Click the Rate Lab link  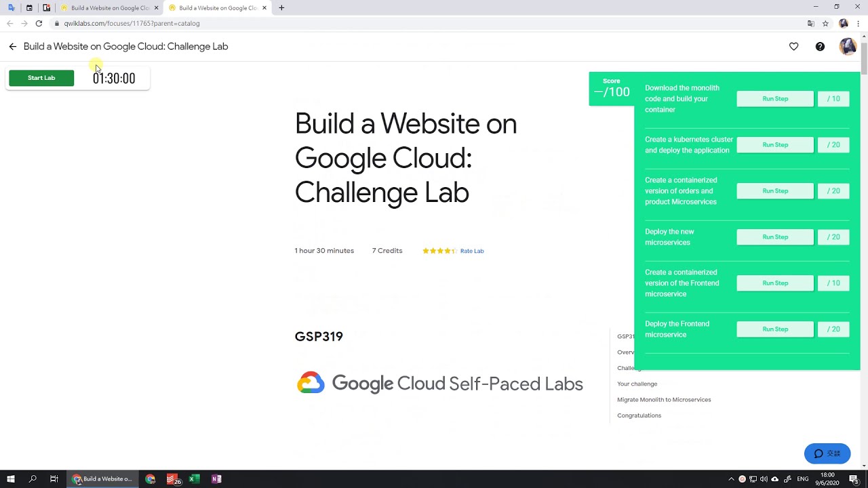[472, 251]
